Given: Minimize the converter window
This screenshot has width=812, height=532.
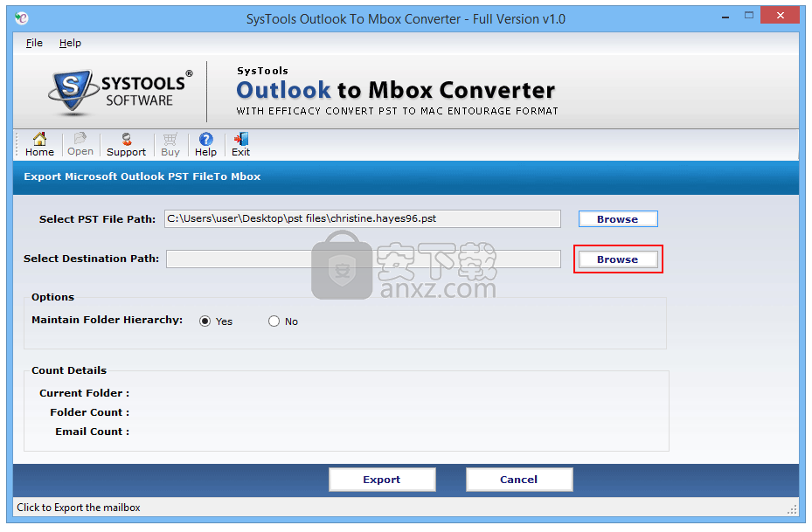Looking at the screenshot, I should click(x=725, y=17).
